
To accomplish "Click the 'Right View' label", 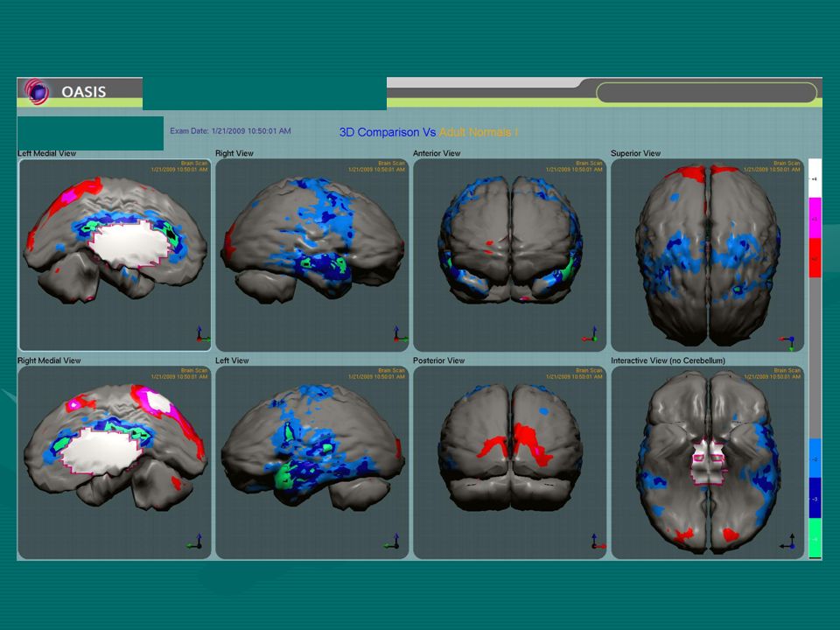I will tap(234, 153).
